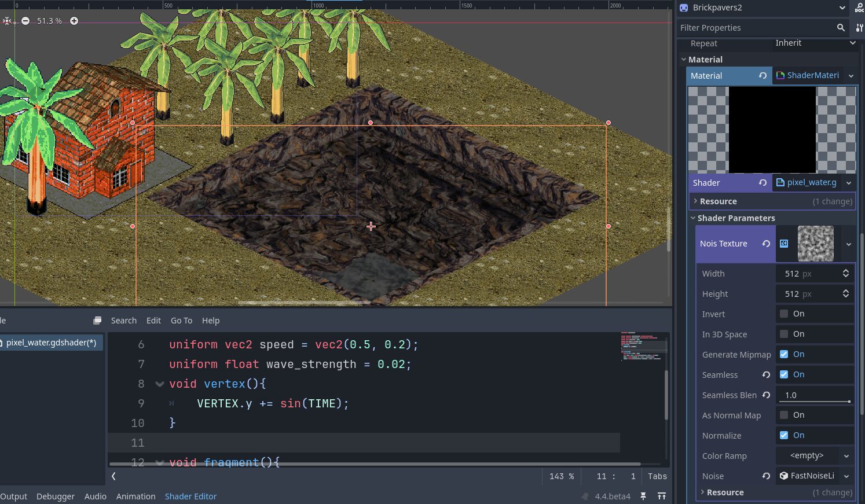This screenshot has height=504, width=865.
Task: Toggle the floating shader editor window icon
Action: (x=97, y=321)
